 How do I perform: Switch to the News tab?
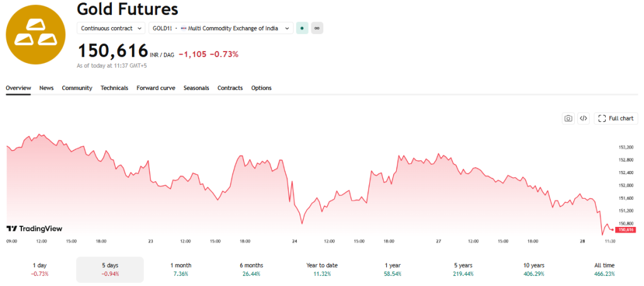pyautogui.click(x=47, y=88)
